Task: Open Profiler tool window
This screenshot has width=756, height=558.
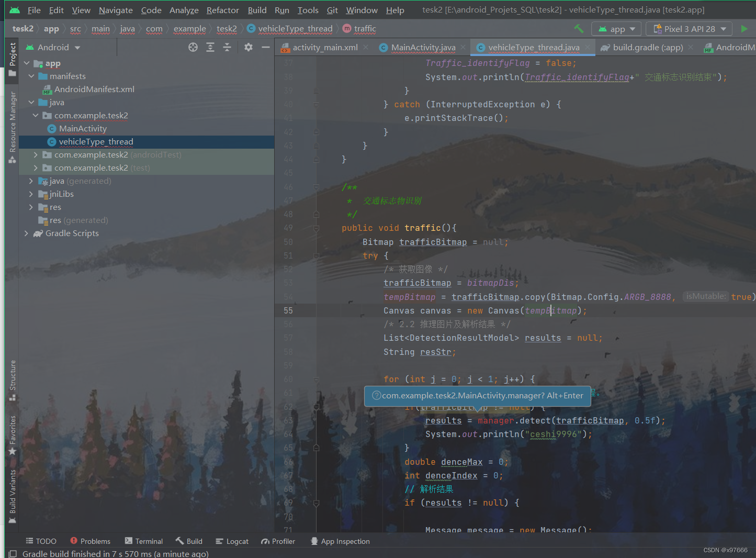Action: tap(278, 541)
